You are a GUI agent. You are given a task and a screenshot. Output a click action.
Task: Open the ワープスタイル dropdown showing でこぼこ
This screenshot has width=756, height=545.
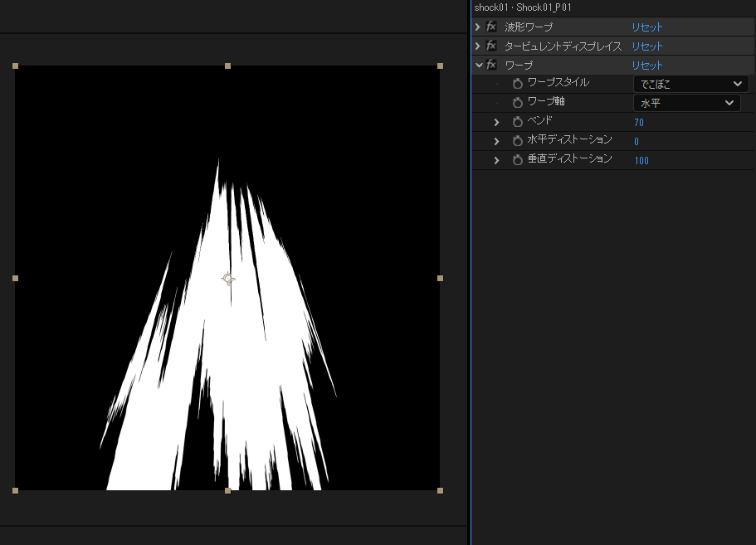click(x=690, y=84)
